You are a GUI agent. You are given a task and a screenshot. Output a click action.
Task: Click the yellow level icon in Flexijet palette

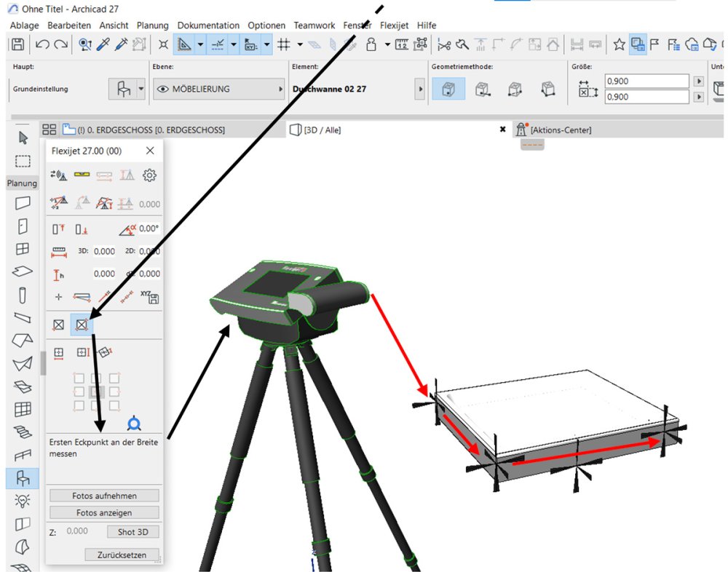pos(82,175)
